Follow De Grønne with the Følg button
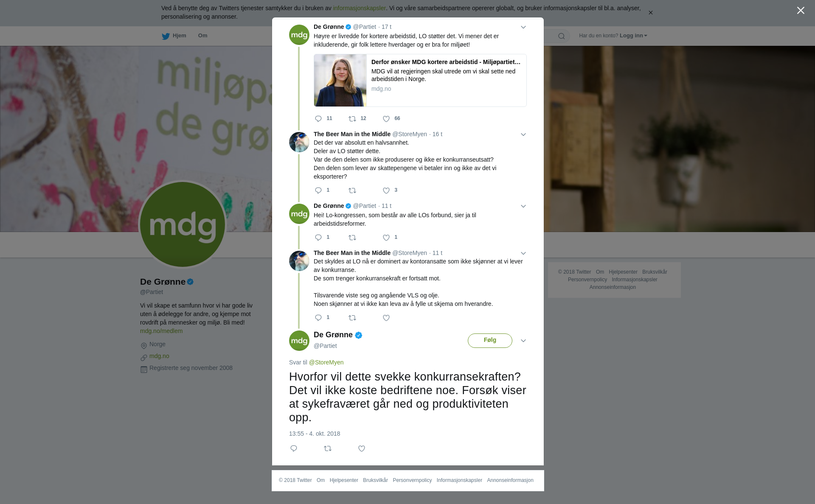Viewport: 815px width, 504px height. pyautogui.click(x=490, y=340)
